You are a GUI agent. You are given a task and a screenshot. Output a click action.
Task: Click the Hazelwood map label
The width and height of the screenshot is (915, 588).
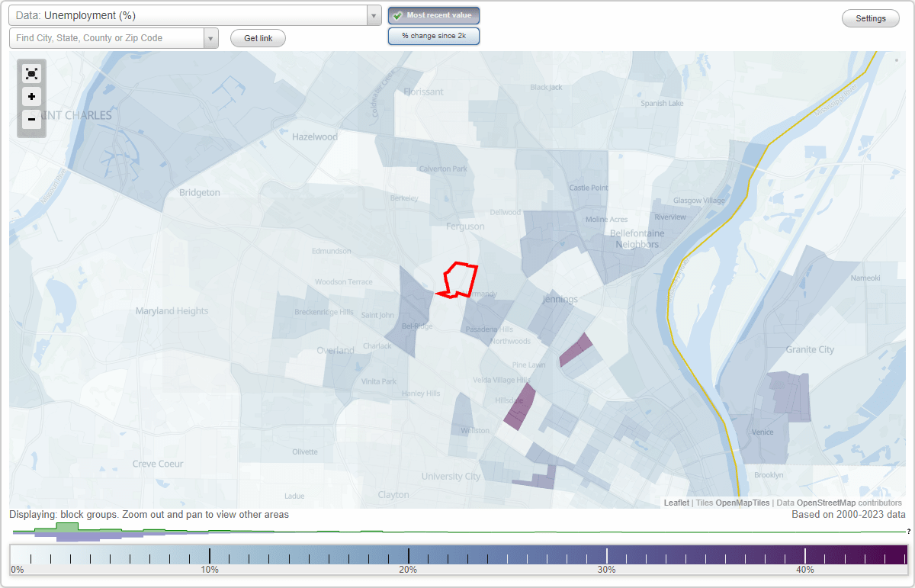(315, 137)
